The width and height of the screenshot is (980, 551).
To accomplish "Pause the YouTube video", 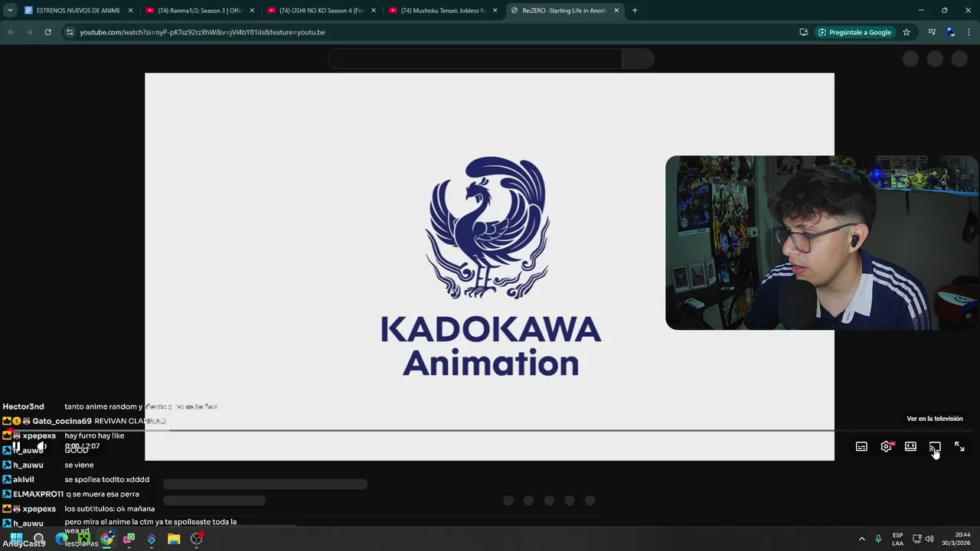I will [x=16, y=446].
